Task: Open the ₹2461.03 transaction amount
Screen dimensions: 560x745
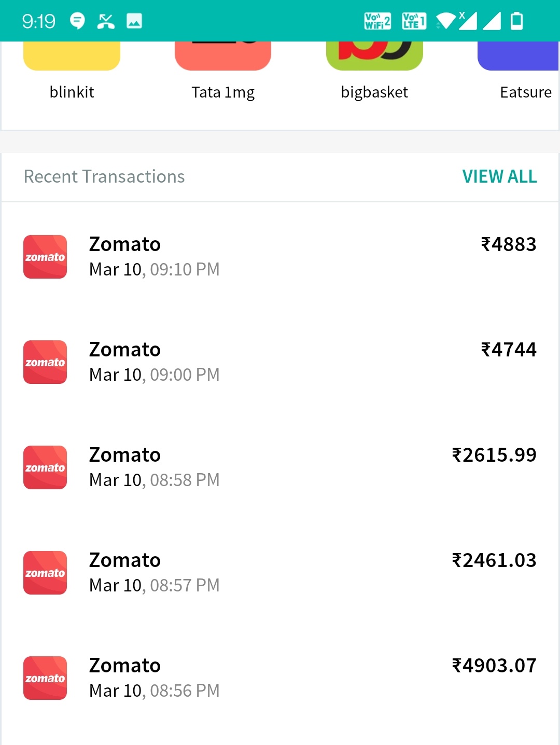Action: [494, 560]
